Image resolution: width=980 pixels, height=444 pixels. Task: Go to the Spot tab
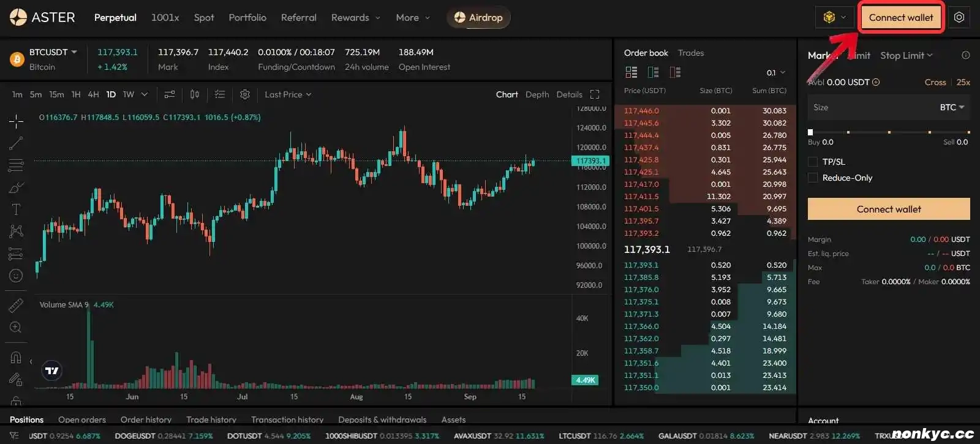pos(204,17)
